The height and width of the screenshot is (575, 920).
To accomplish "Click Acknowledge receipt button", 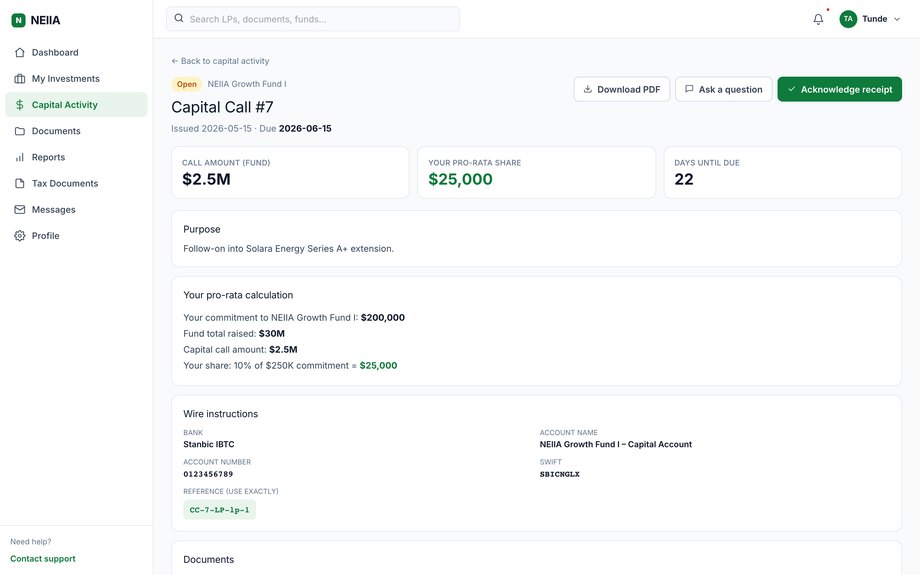I will pos(840,89).
